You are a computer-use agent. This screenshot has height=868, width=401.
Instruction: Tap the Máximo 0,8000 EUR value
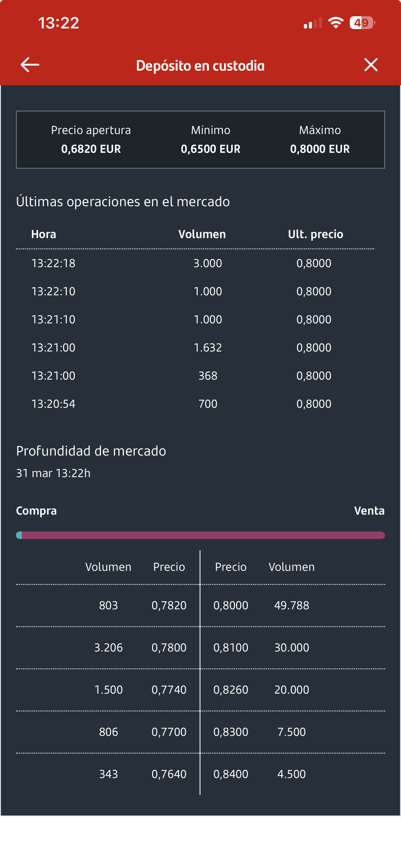click(x=320, y=149)
